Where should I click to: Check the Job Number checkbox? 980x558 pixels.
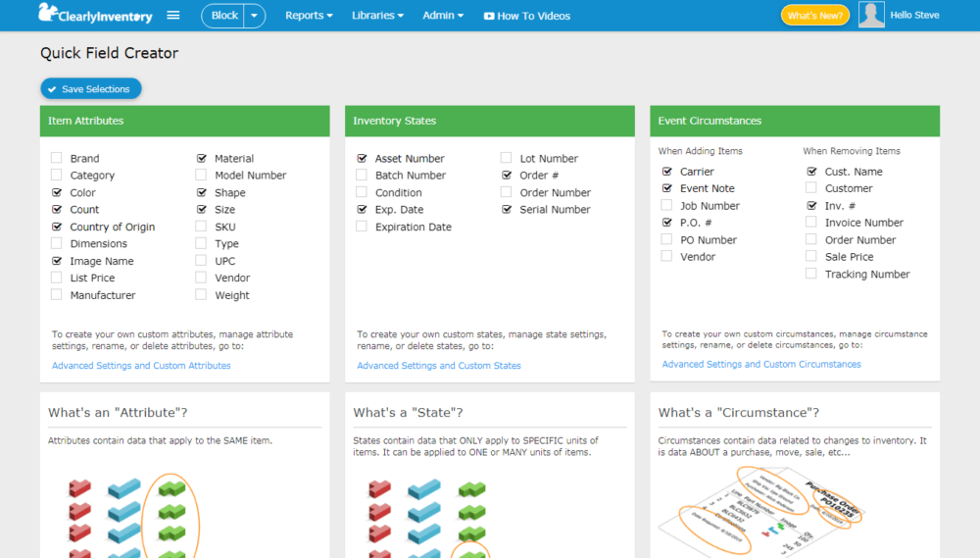pyautogui.click(x=666, y=205)
